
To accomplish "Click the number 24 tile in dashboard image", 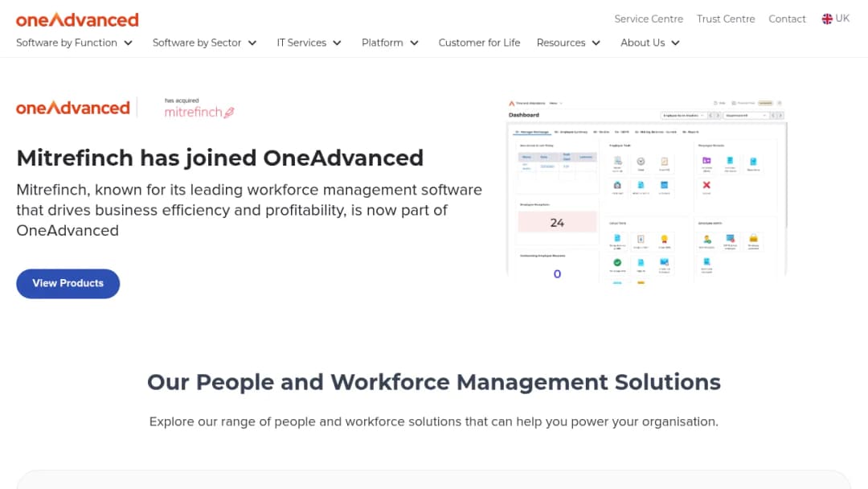I will (558, 223).
